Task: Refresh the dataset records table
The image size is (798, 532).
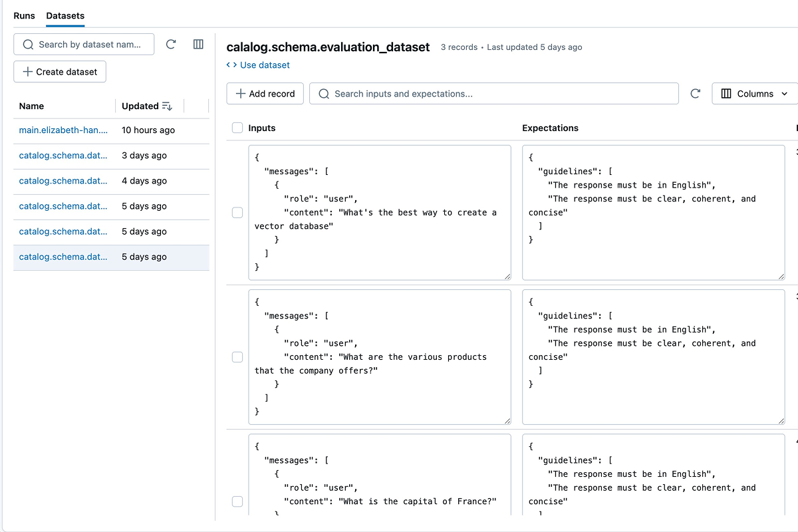Action: point(696,94)
